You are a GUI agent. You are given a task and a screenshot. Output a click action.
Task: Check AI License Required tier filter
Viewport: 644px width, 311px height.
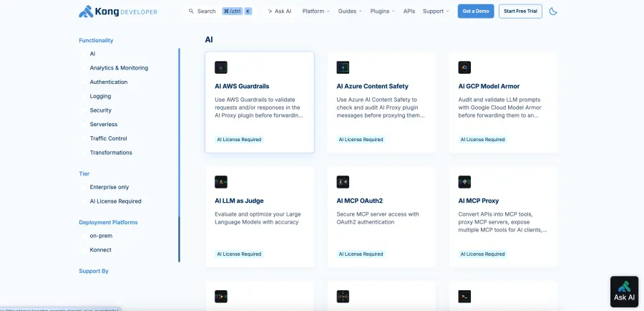84,201
